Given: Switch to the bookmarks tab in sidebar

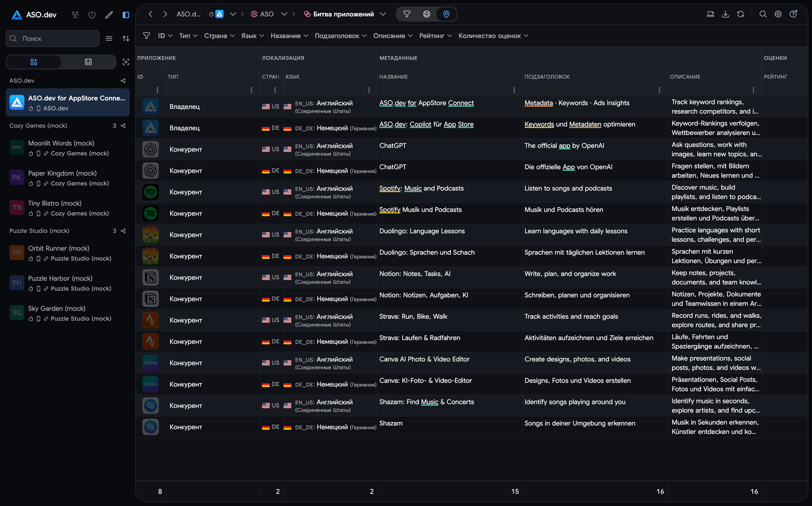Looking at the screenshot, I should point(89,62).
